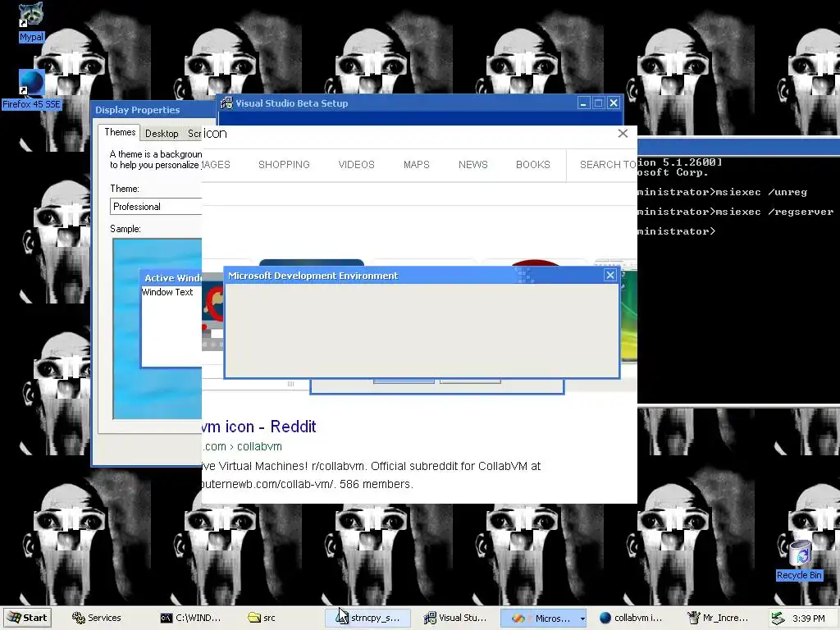
Task: Close the Visual Studio Beta Setup window
Action: coord(614,103)
